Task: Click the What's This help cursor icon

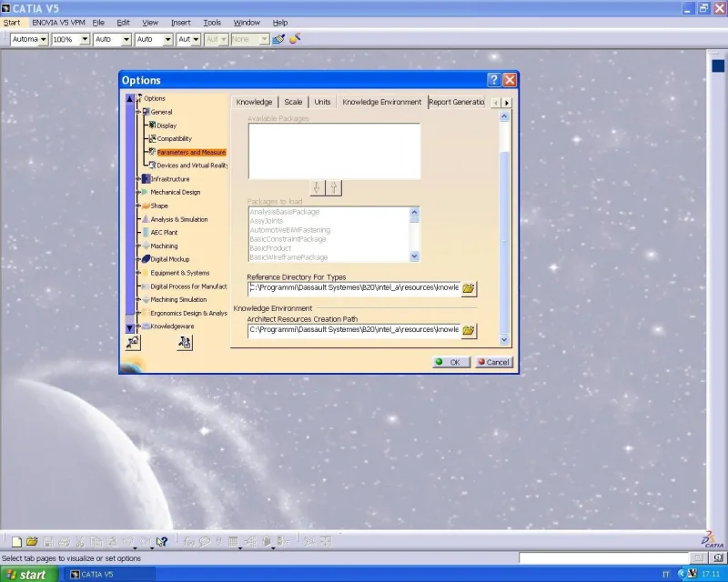Action: 162,542
